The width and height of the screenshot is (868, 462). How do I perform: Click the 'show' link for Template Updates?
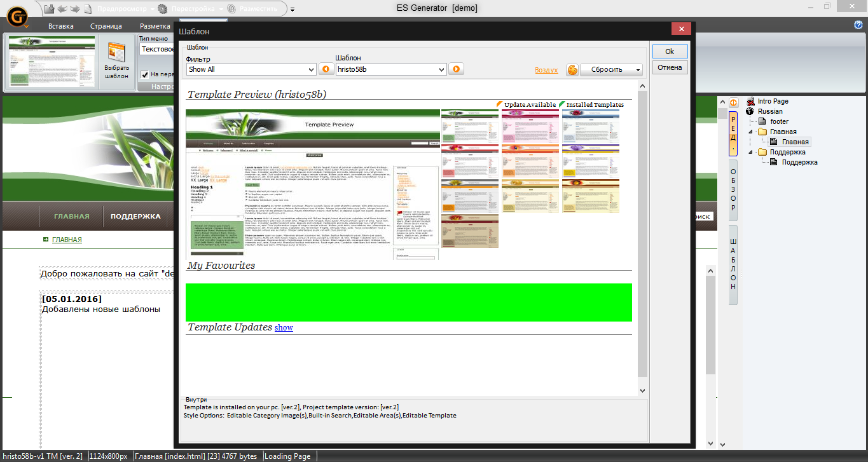[284, 327]
